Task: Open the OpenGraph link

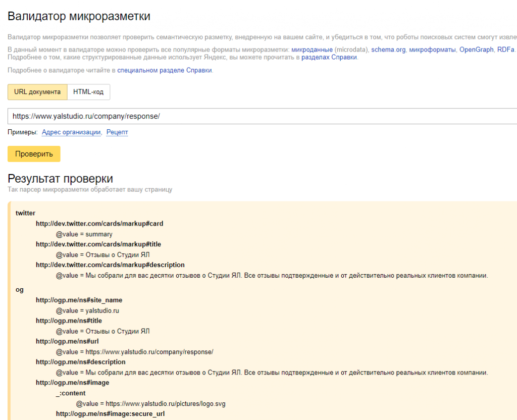Action: pyautogui.click(x=477, y=50)
